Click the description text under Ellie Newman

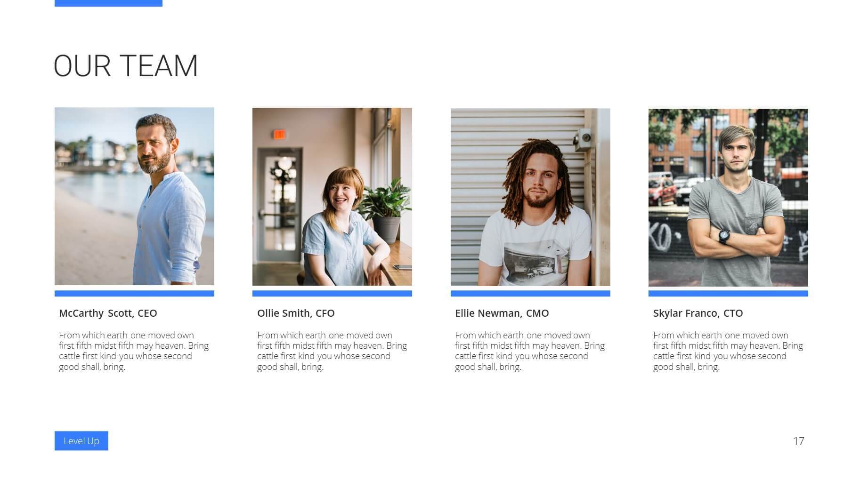[530, 351]
